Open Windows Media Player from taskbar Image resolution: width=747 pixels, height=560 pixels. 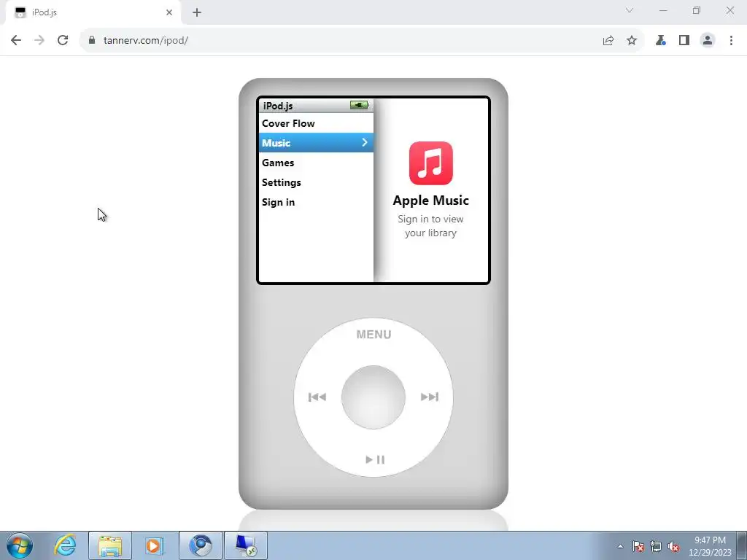click(153, 545)
